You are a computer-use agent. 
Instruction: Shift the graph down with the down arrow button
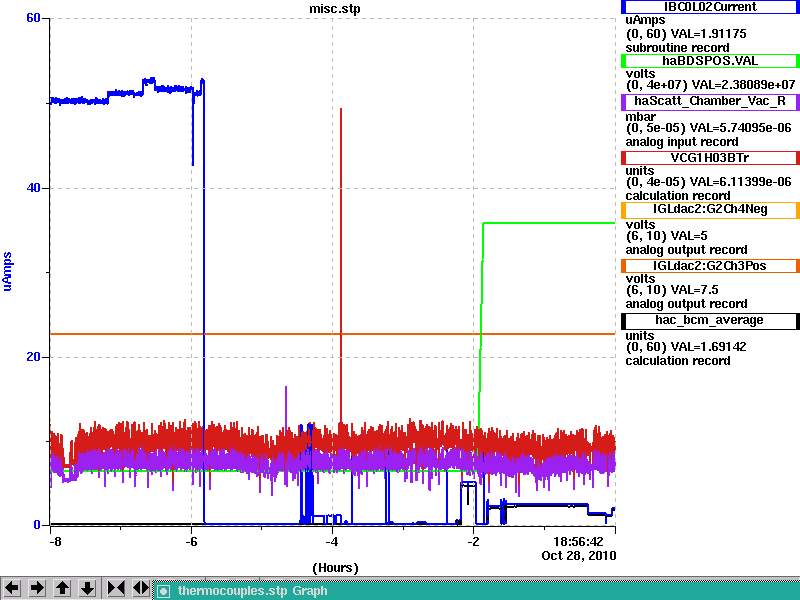click(x=88, y=588)
